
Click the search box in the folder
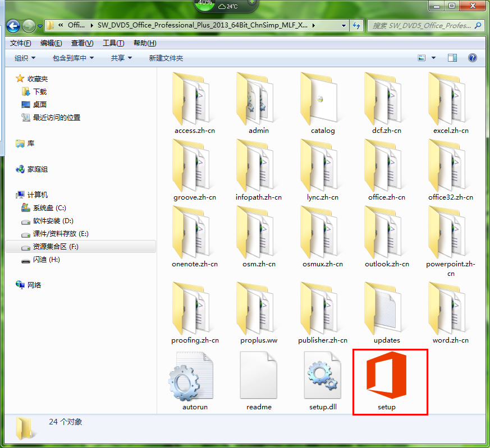[x=421, y=26]
